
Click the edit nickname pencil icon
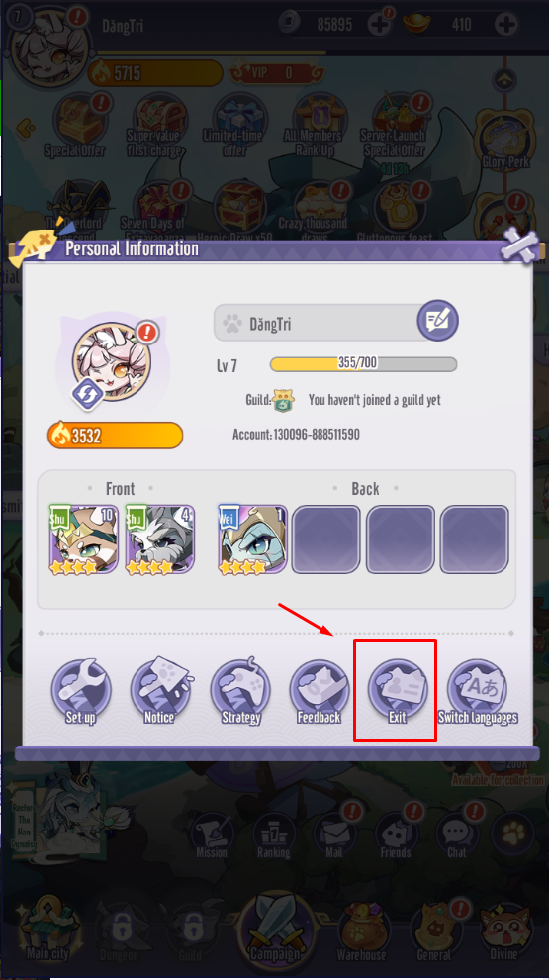[x=438, y=321]
